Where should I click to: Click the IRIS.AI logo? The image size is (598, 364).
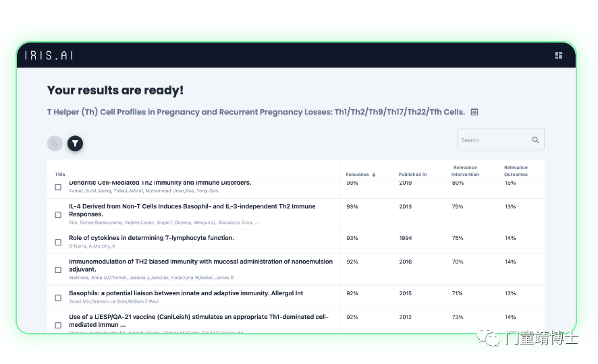(49, 55)
